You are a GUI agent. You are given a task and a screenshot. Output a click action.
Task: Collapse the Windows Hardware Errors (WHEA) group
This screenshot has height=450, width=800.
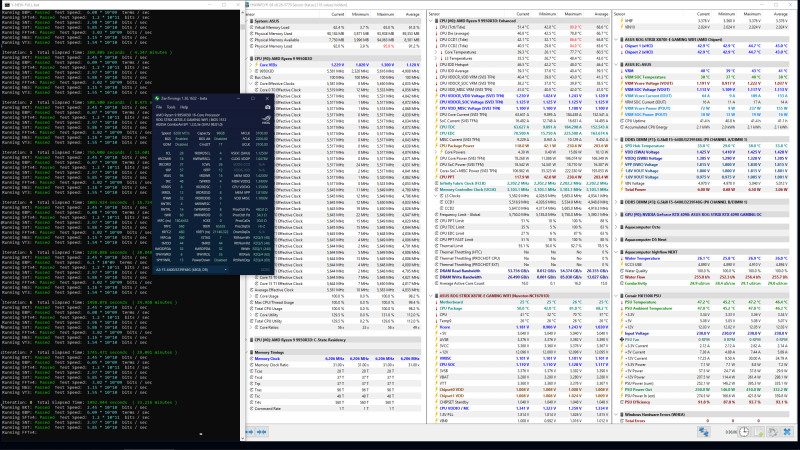pyautogui.click(x=616, y=414)
